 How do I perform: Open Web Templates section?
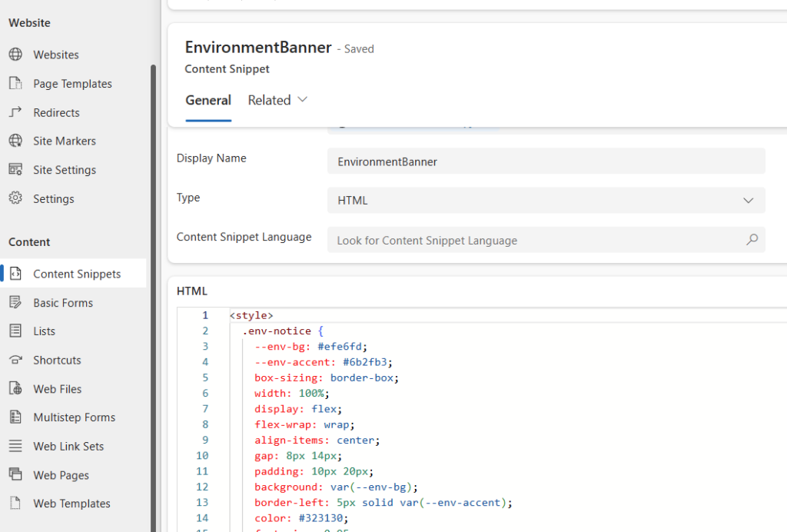[x=73, y=504]
